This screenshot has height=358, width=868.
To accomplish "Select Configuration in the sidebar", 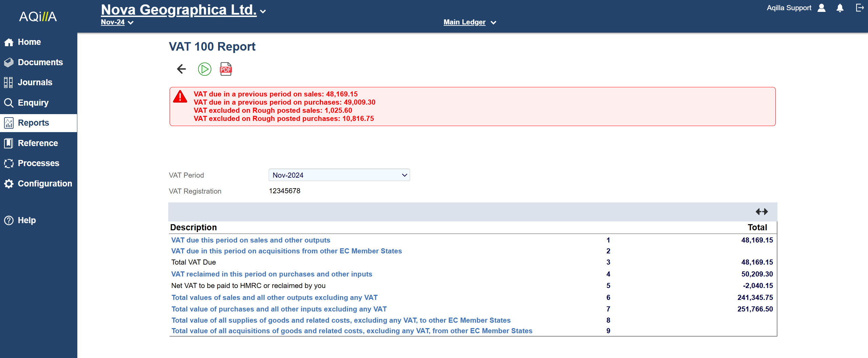I will coord(45,183).
